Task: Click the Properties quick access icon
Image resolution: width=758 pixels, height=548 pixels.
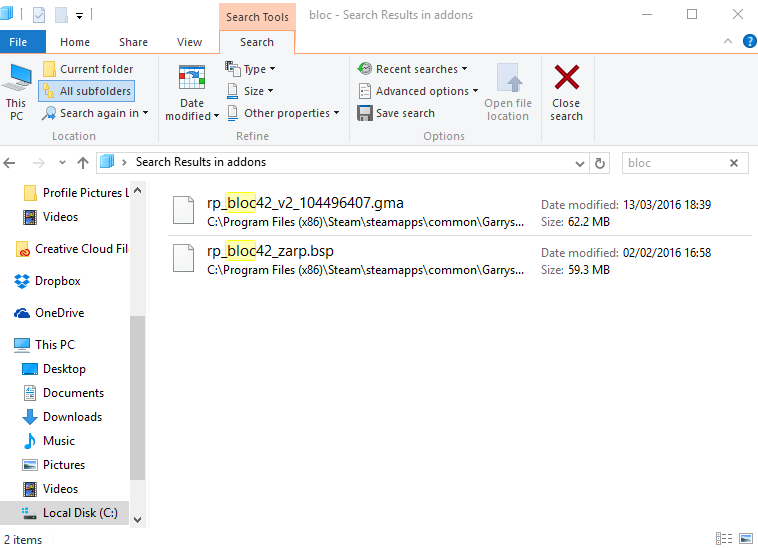Action: click(39, 15)
